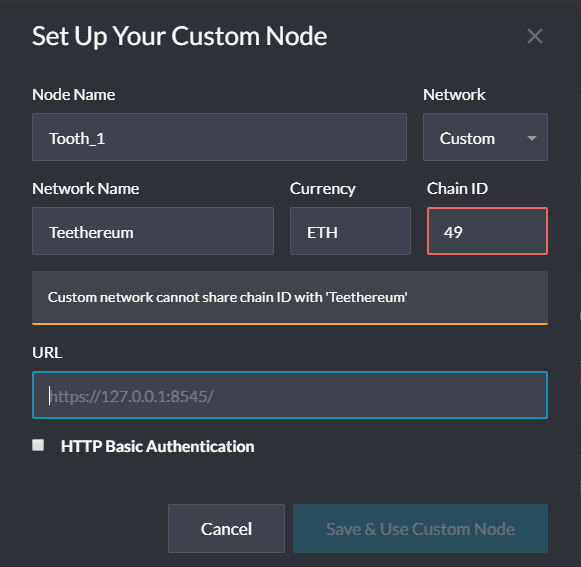The width and height of the screenshot is (581, 567).
Task: Click the chain ID error message text
Action: point(228,297)
